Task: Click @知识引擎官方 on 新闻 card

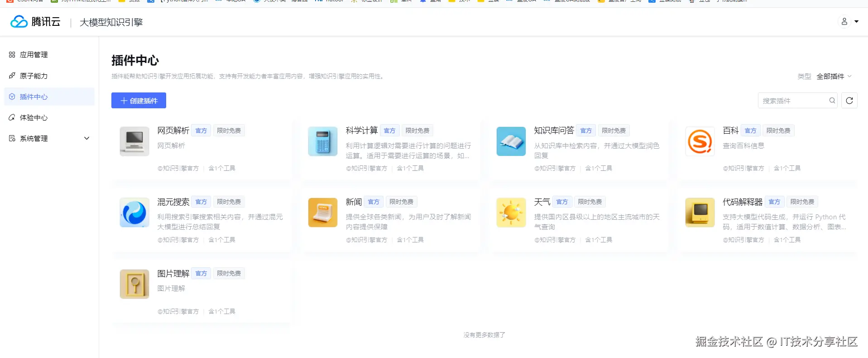Action: pos(367,240)
